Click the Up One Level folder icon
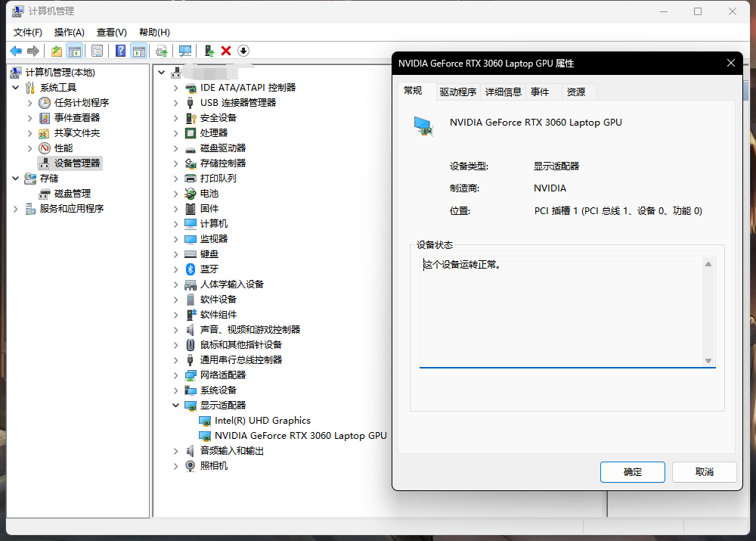 click(57, 51)
